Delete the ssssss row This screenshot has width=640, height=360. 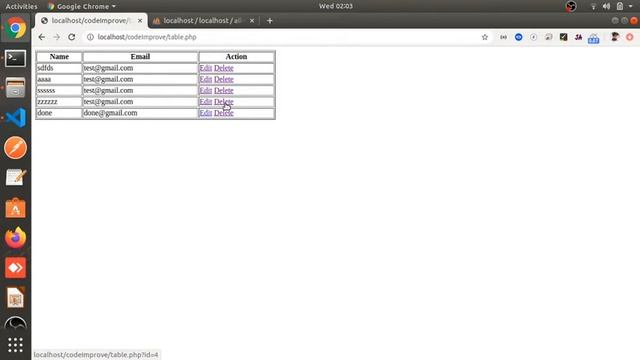point(224,91)
